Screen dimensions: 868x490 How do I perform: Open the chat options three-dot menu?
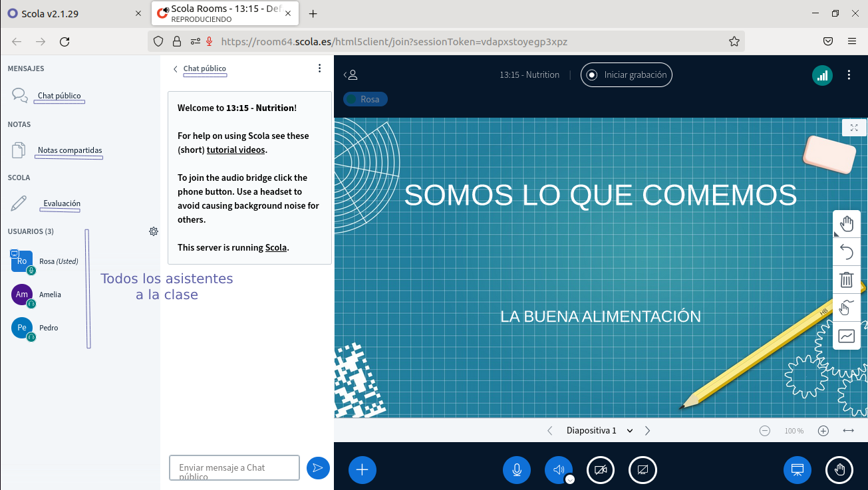pos(319,68)
